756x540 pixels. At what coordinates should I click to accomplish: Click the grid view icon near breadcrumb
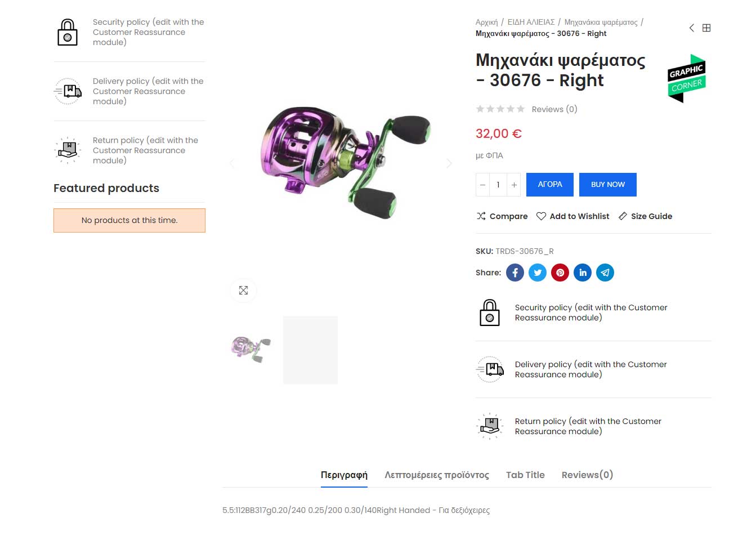coord(706,28)
